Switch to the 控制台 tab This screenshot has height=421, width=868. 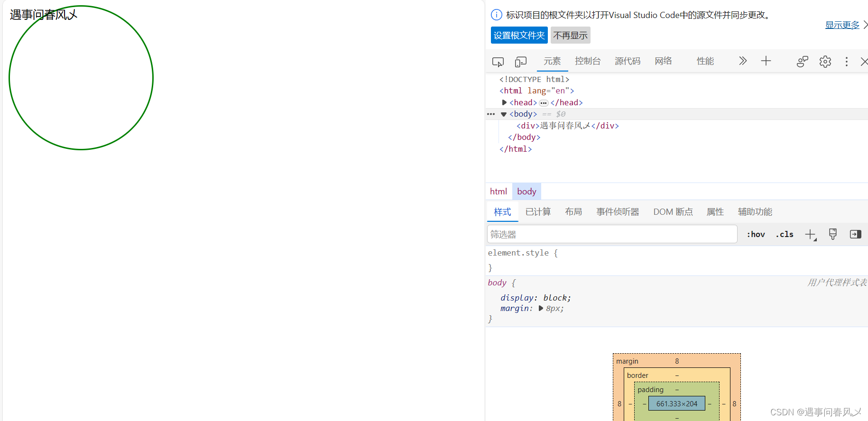[588, 61]
